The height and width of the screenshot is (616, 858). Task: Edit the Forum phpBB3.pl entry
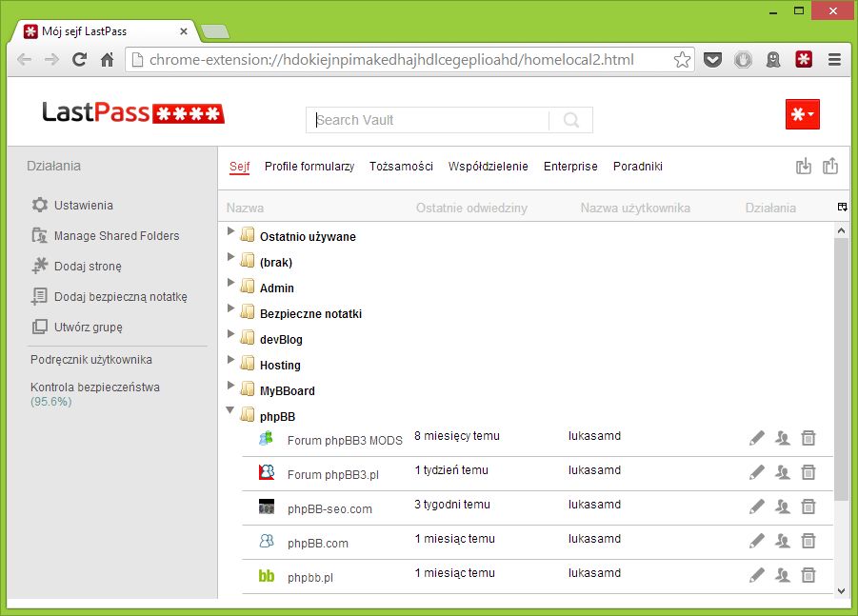coord(757,472)
